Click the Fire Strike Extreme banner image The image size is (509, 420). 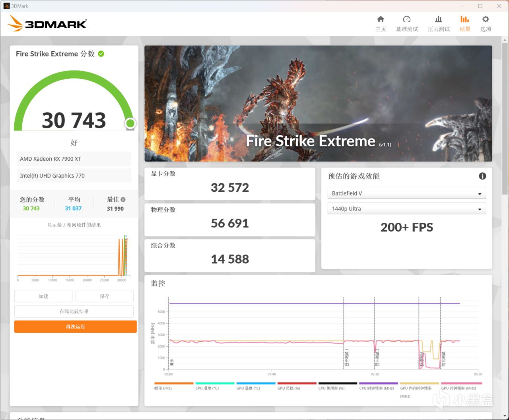point(318,103)
